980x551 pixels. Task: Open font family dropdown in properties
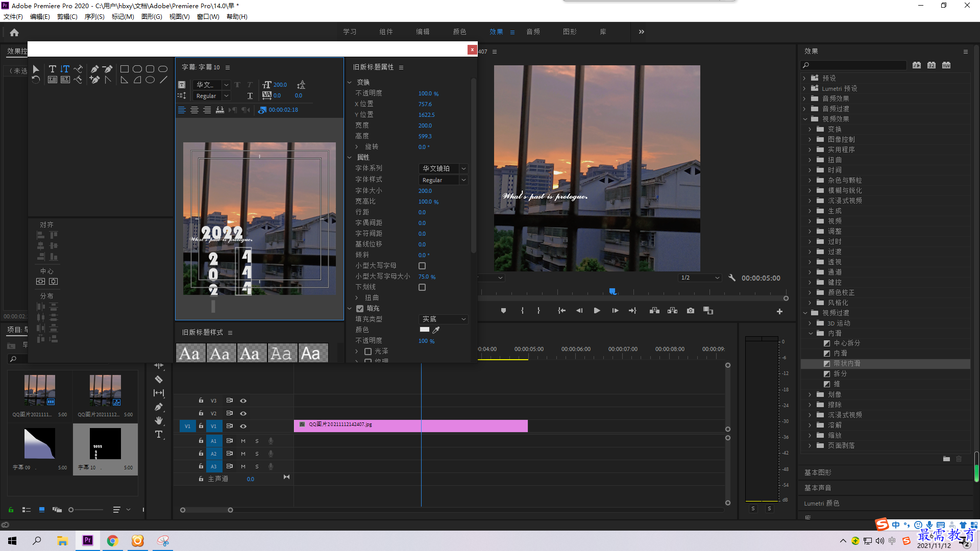[443, 168]
